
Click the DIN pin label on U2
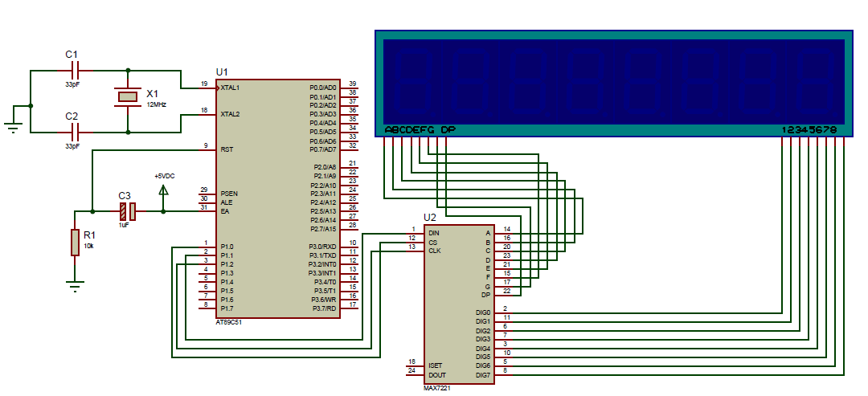click(x=433, y=233)
